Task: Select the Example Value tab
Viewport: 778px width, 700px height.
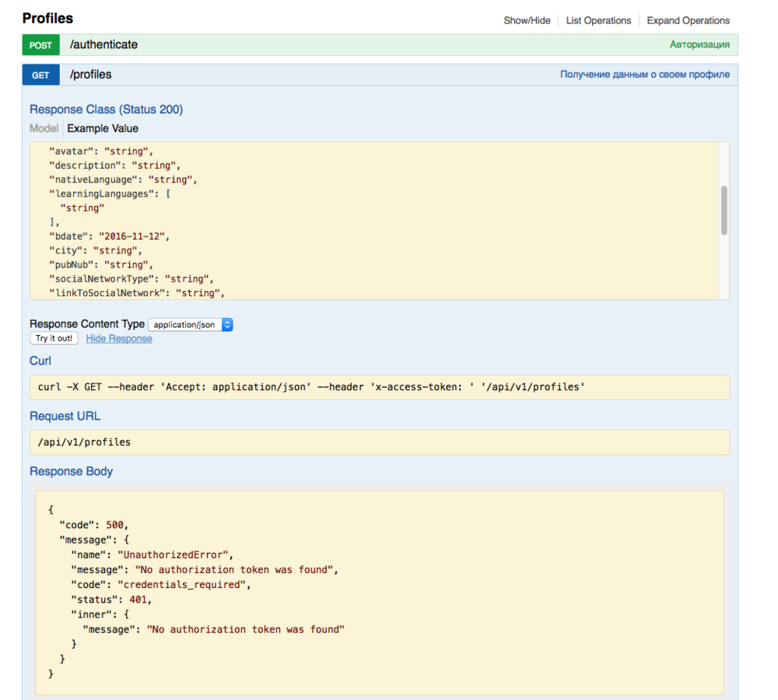Action: click(103, 128)
